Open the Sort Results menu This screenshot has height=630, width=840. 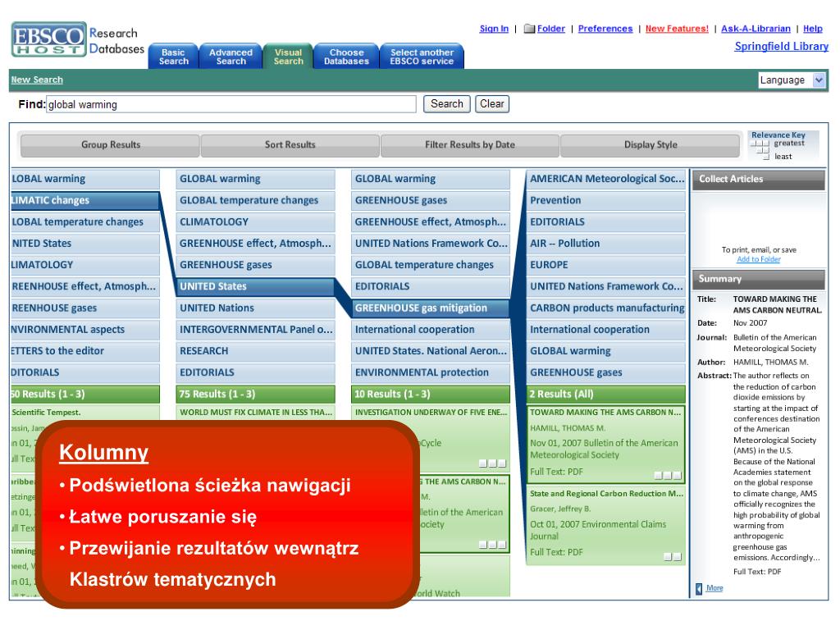290,144
